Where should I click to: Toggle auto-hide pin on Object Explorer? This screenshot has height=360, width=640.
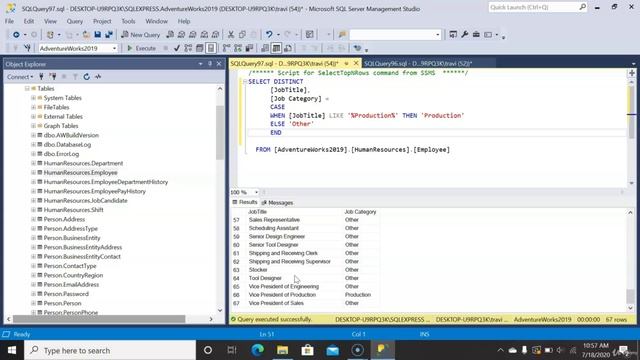click(x=210, y=64)
